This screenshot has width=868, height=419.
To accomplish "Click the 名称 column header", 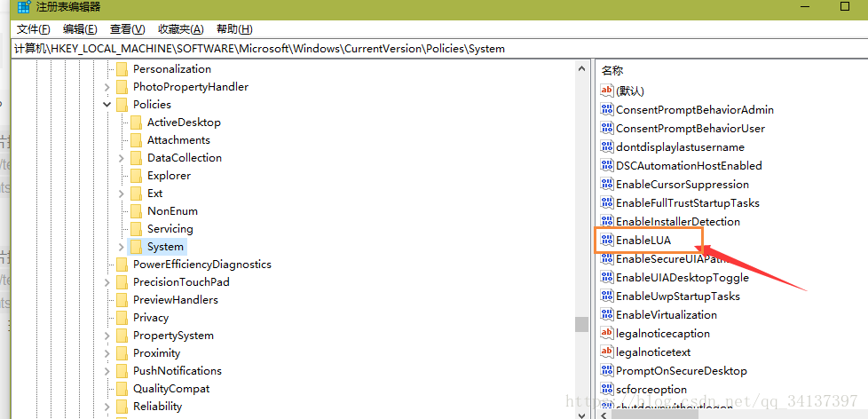I will point(612,70).
